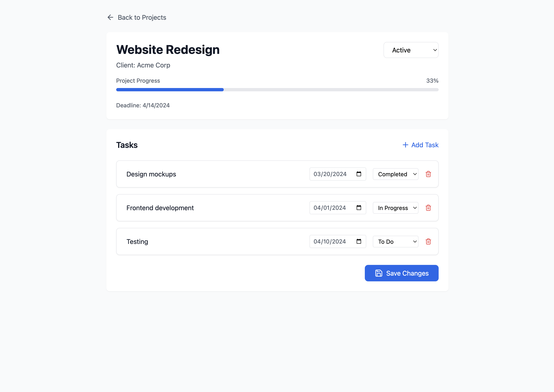The width and height of the screenshot is (554, 392).
Task: Open the Completed status dropdown for Design mockups
Action: click(x=395, y=174)
